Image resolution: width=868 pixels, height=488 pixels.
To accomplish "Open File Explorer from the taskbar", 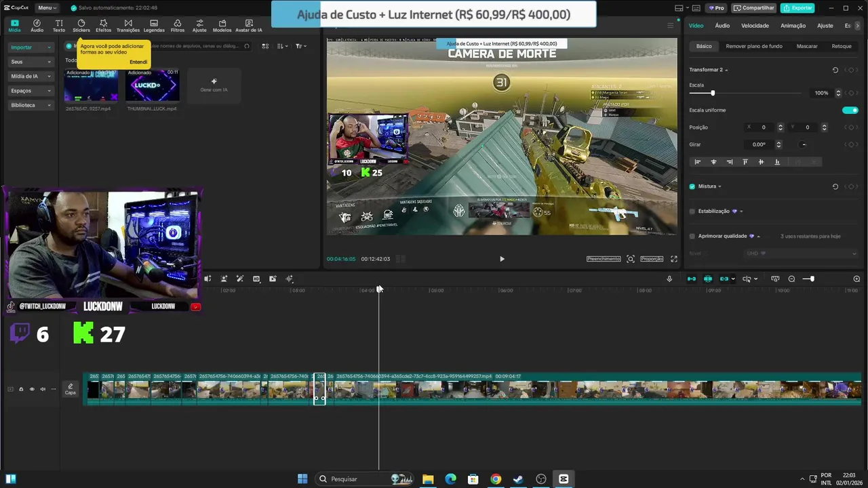I will pos(428,479).
